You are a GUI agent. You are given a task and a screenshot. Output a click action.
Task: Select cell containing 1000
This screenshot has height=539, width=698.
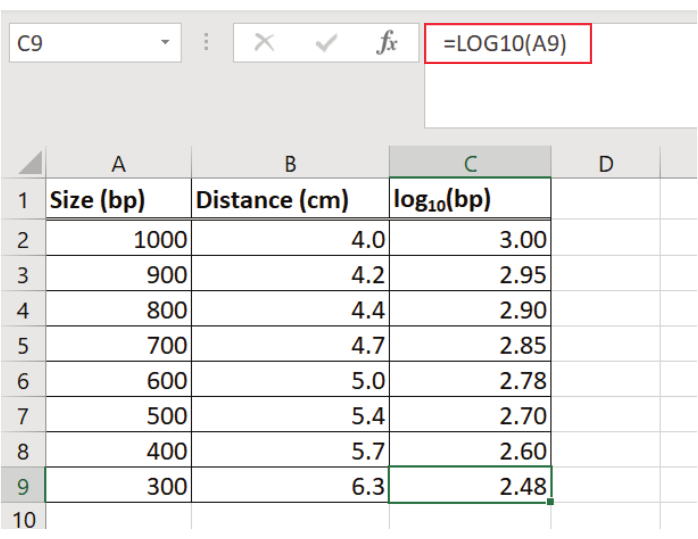pos(118,240)
